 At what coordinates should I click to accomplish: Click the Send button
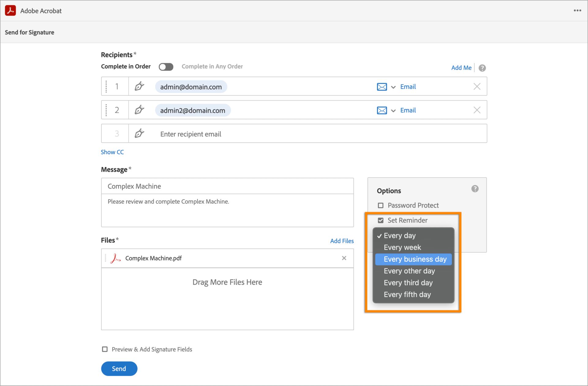pyautogui.click(x=119, y=368)
